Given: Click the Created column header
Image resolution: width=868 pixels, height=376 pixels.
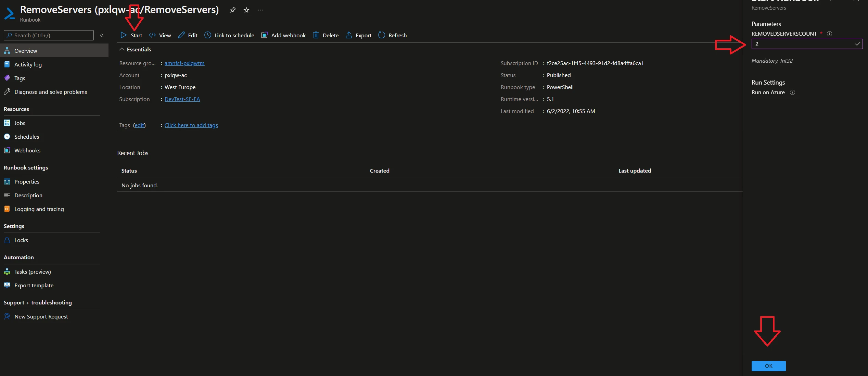Looking at the screenshot, I should coord(380,171).
